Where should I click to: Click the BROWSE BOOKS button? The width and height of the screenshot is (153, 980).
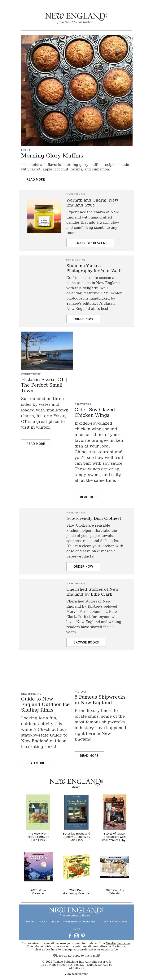(x=86, y=642)
